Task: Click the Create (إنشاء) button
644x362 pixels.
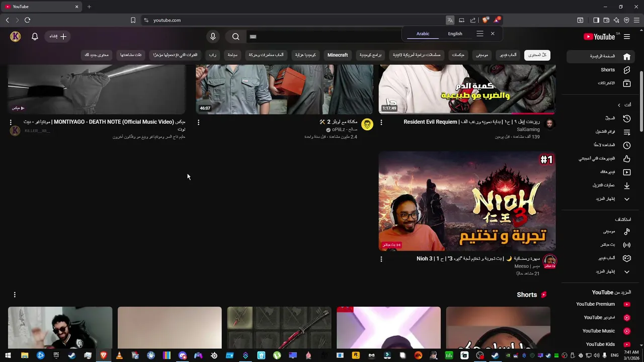Action: tap(58, 37)
